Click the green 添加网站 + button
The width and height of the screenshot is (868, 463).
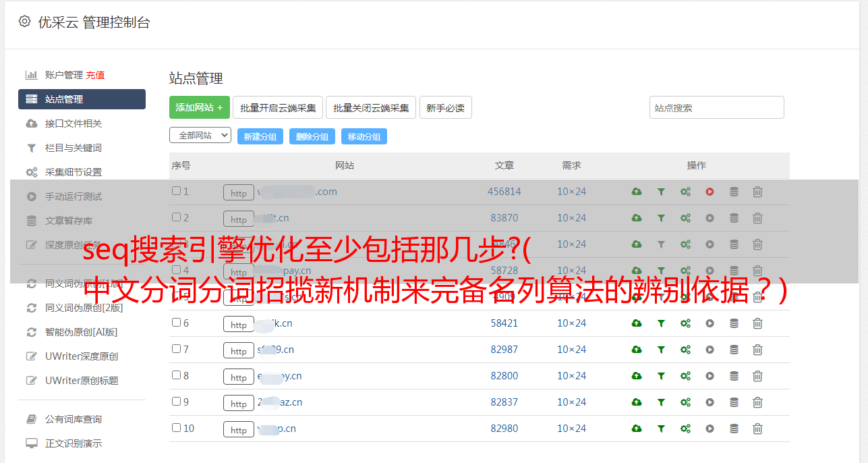[x=200, y=107]
